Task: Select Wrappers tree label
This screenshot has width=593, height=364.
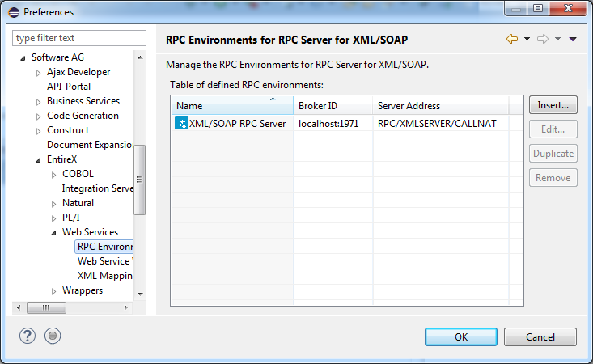Action: click(83, 290)
